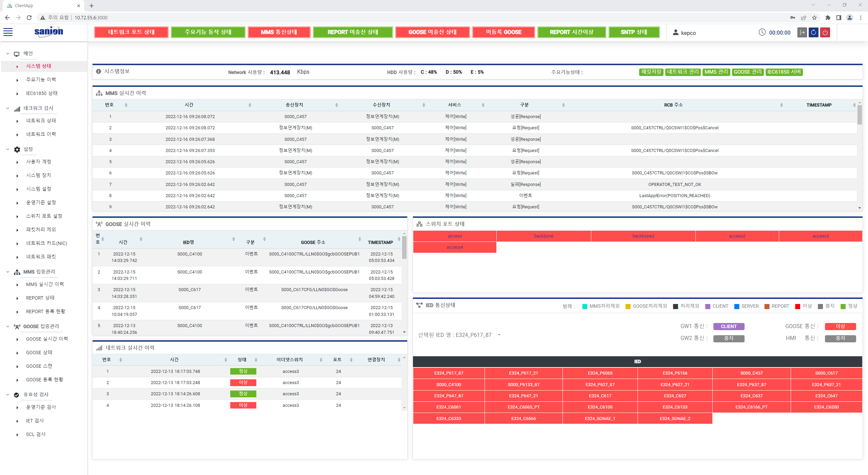The height and width of the screenshot is (475, 868).
Task: Collapse the 메인 section in the sidebar
Action: (x=7, y=53)
